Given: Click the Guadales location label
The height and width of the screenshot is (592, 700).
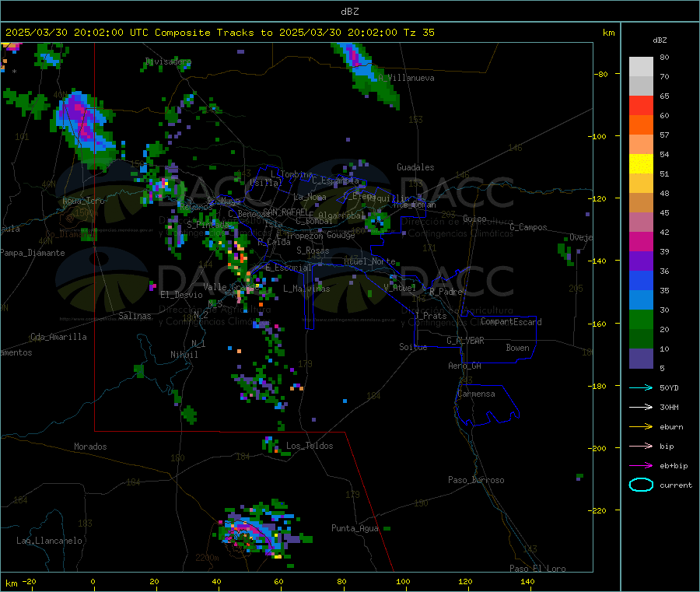Looking at the screenshot, I should pyautogui.click(x=415, y=167).
